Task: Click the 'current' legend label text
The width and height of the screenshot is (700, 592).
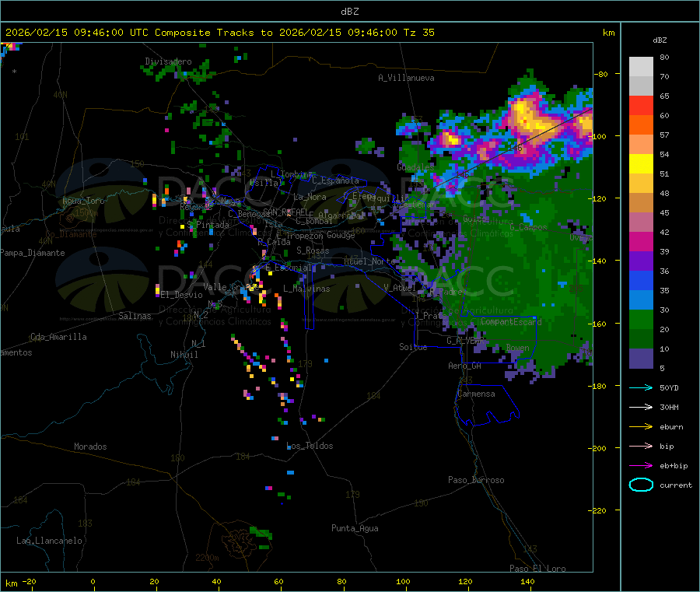Action: point(676,485)
